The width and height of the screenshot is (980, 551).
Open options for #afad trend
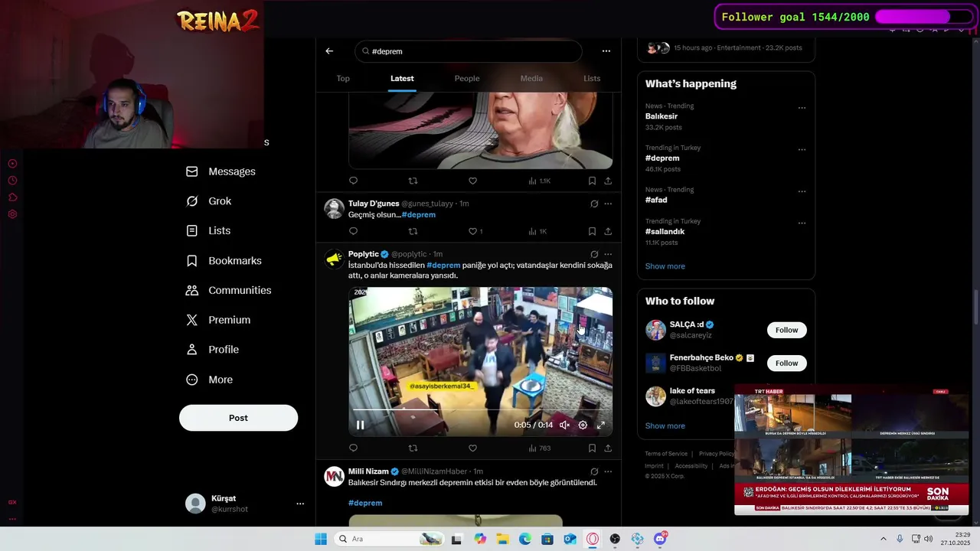tap(802, 191)
